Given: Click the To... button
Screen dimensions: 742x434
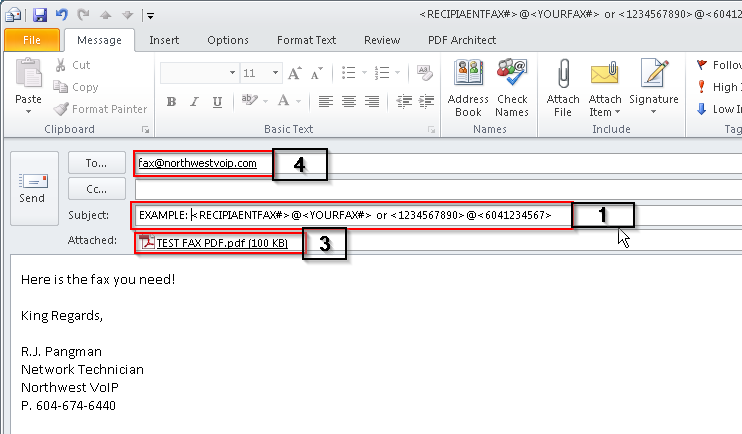Looking at the screenshot, I should 97,163.
